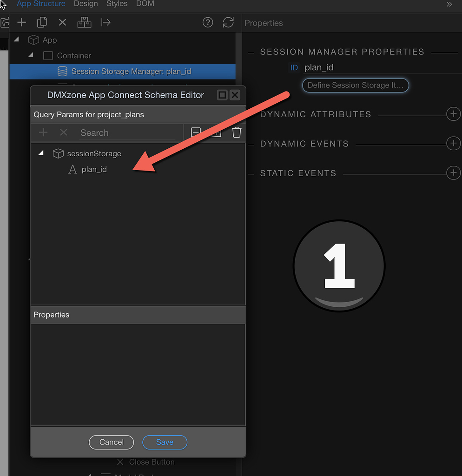Click the collapse all icon in Schema Editor

[196, 132]
